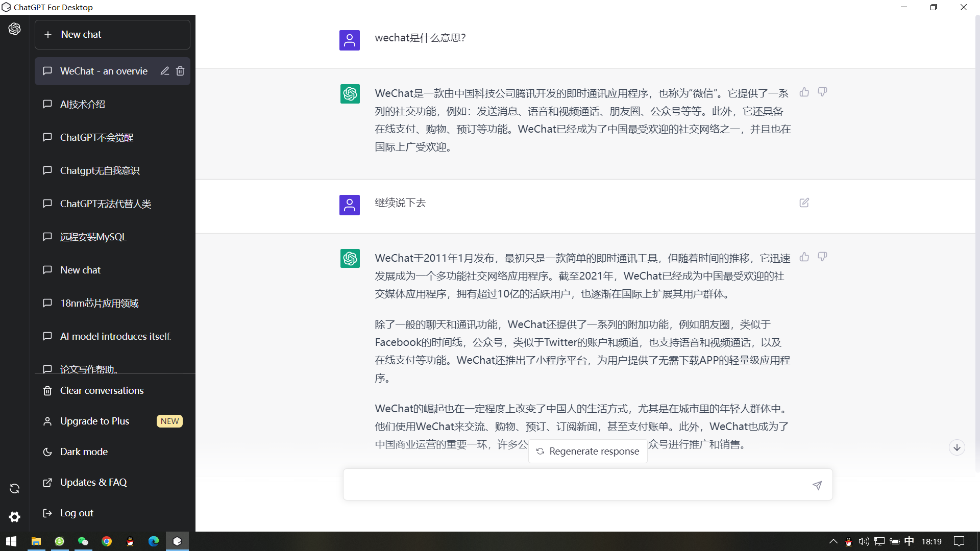Click thumbs down on the second response
This screenshot has height=551, width=980.
(822, 257)
